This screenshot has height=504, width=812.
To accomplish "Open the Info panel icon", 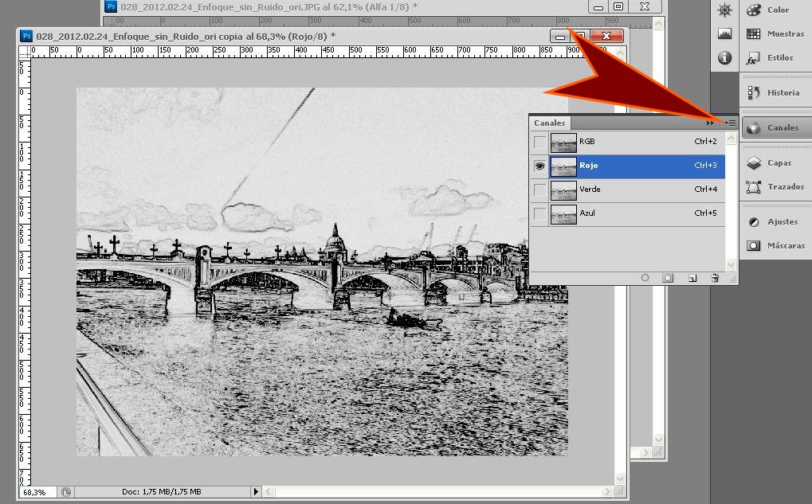I will (724, 58).
